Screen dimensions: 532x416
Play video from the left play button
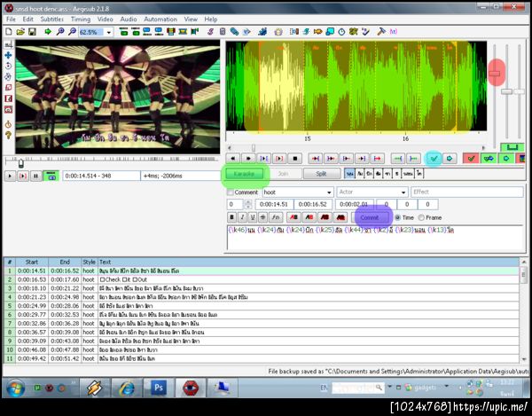coord(10,176)
